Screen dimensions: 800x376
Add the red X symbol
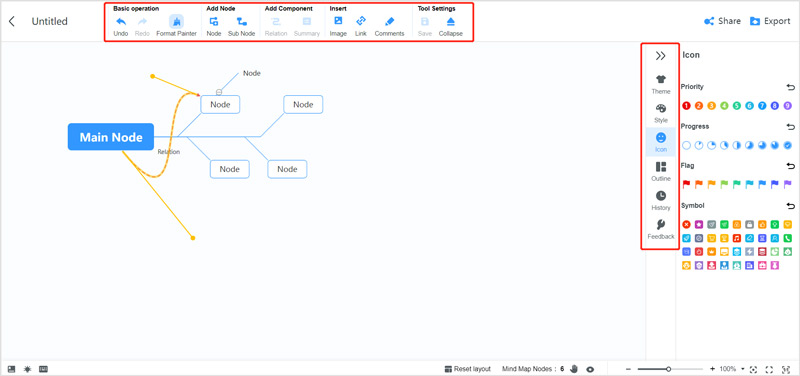click(686, 224)
